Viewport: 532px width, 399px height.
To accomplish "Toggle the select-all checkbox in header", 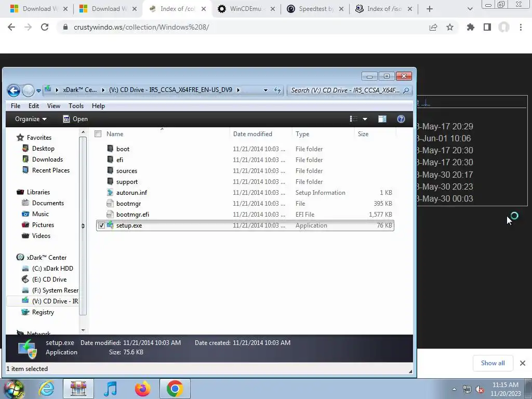I will pos(98,134).
